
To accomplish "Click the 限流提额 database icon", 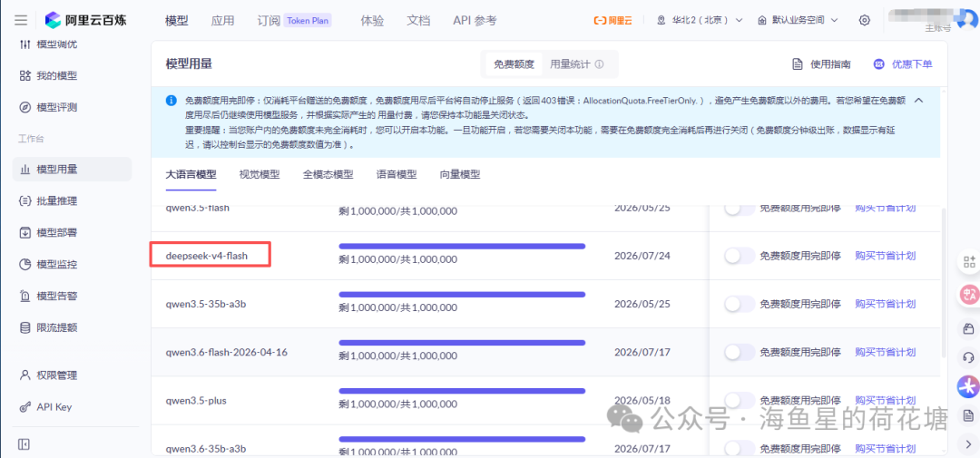I will pos(25,327).
